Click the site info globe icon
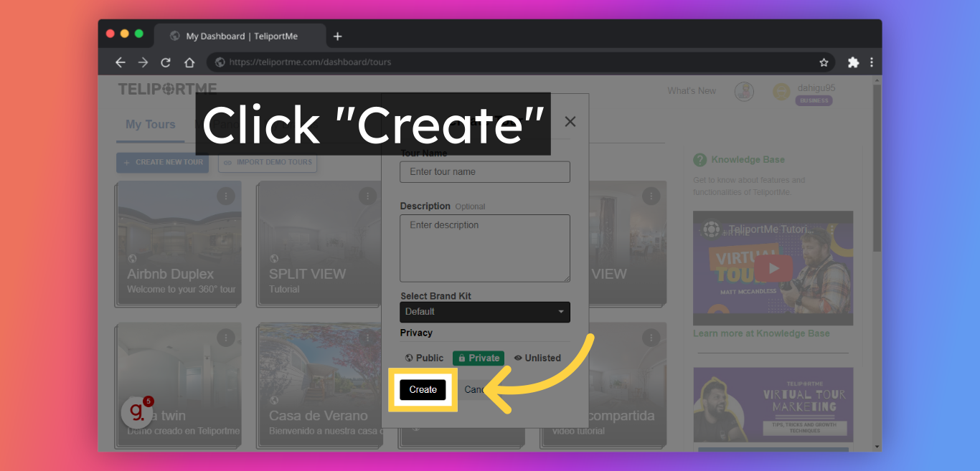 pyautogui.click(x=220, y=62)
